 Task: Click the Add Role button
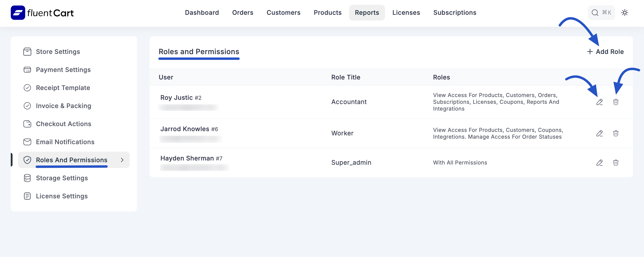click(606, 52)
